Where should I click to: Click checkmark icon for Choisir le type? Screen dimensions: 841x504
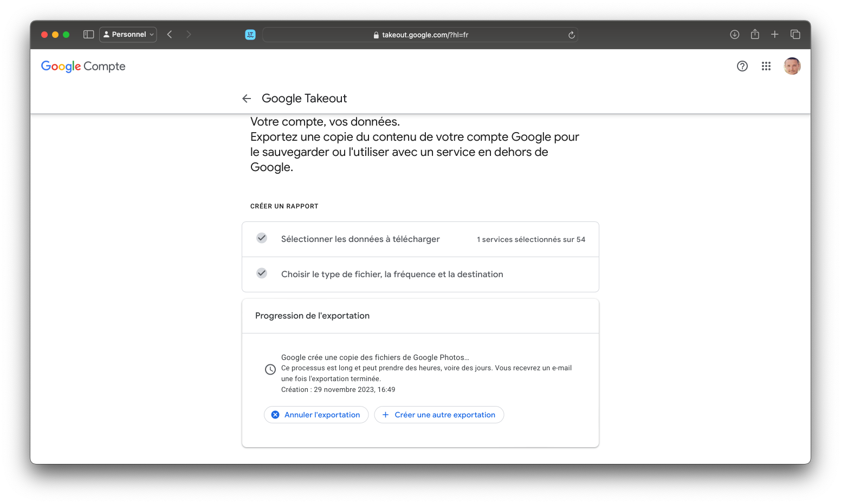262,273
